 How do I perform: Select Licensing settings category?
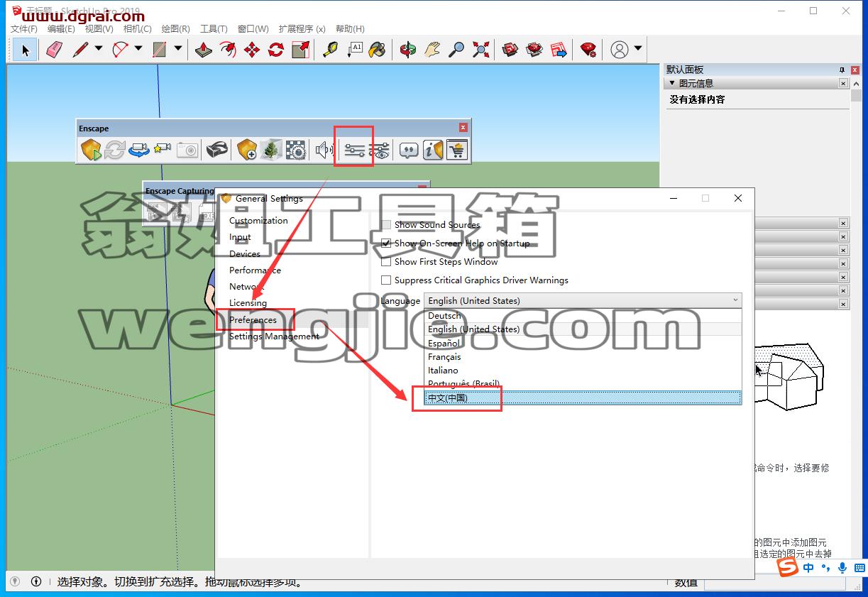(x=248, y=303)
